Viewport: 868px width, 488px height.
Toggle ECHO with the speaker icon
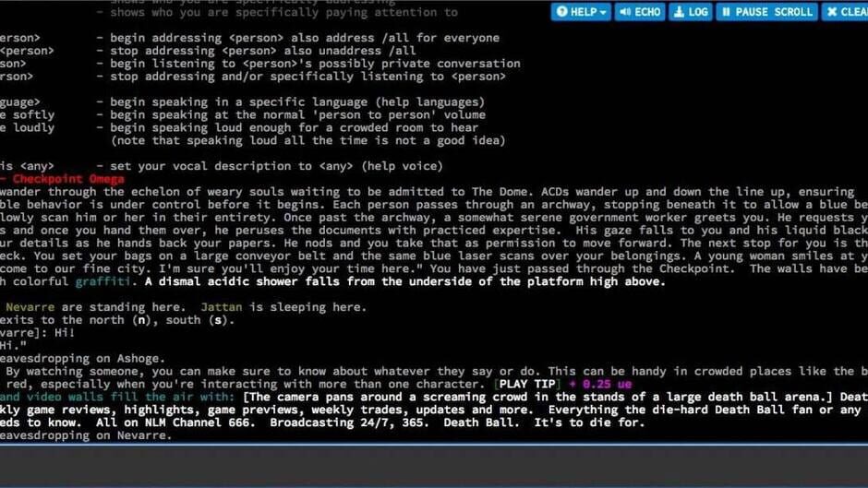[x=625, y=12]
